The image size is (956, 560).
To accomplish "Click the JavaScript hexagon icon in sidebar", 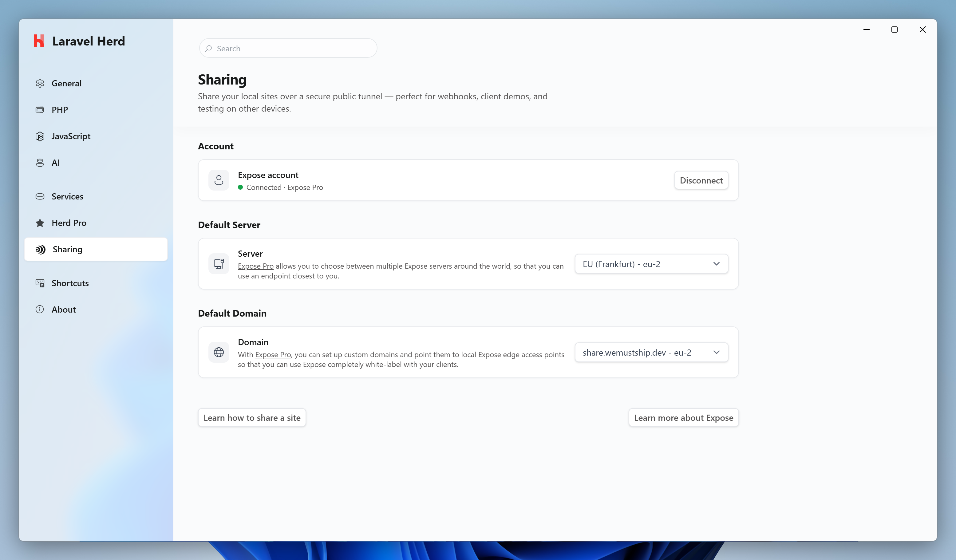I will (x=40, y=136).
